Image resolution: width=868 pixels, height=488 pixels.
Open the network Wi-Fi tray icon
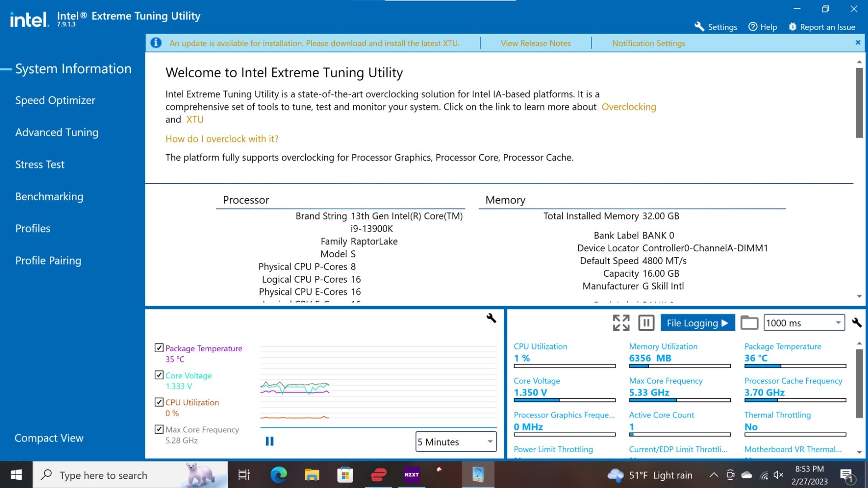[x=763, y=475]
